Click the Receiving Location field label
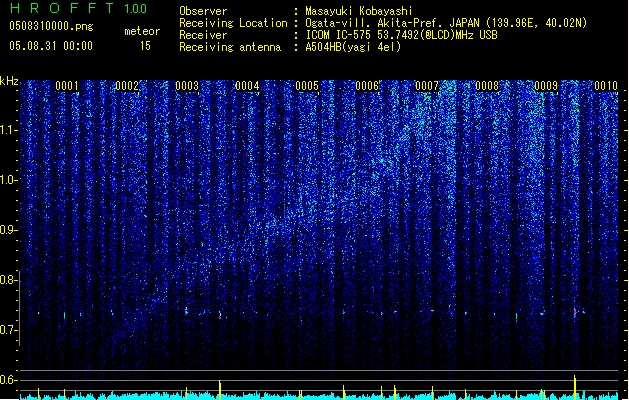The width and height of the screenshot is (629, 400). (x=233, y=23)
